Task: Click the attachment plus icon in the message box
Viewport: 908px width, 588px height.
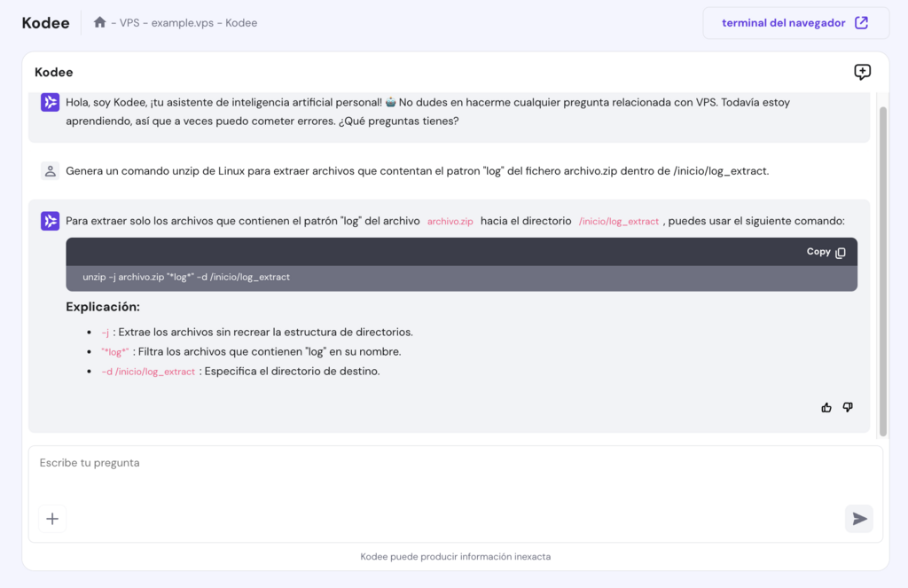Action: pyautogui.click(x=52, y=519)
